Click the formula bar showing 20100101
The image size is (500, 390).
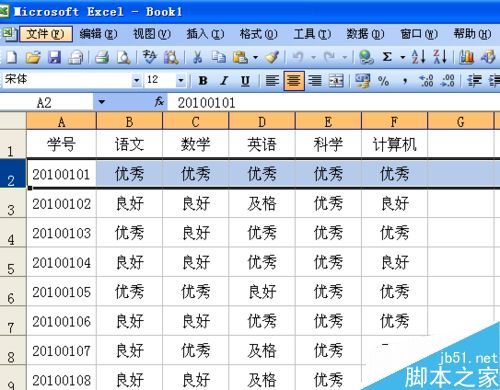[333, 102]
